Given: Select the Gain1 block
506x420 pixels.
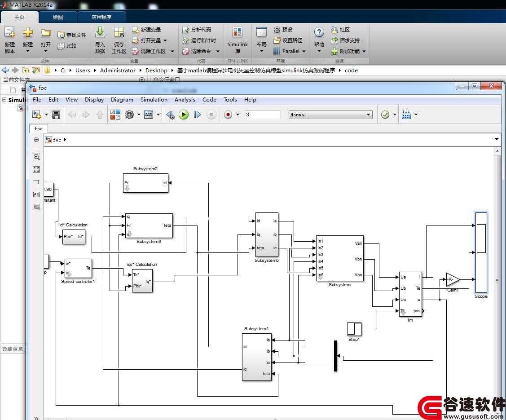Looking at the screenshot, I should pyautogui.click(x=453, y=279).
